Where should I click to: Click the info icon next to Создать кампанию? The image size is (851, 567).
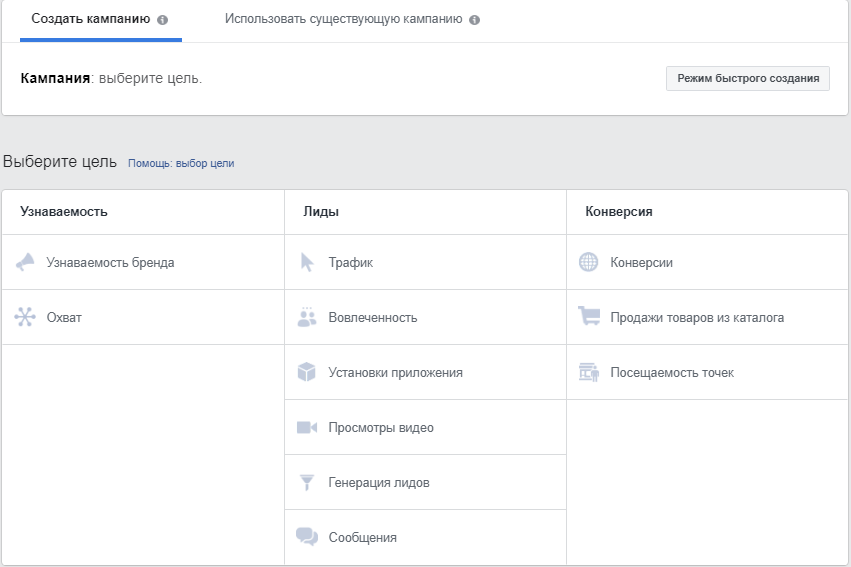click(x=163, y=20)
